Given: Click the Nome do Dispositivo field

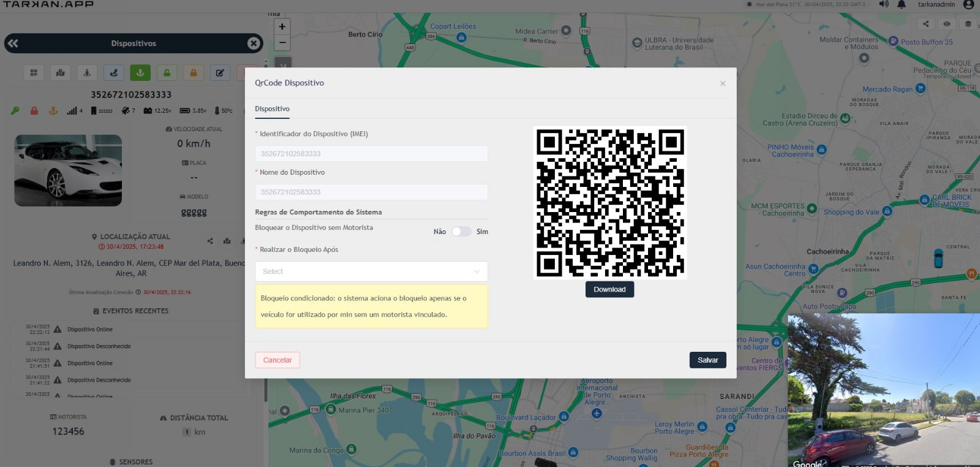Looking at the screenshot, I should pyautogui.click(x=371, y=192).
